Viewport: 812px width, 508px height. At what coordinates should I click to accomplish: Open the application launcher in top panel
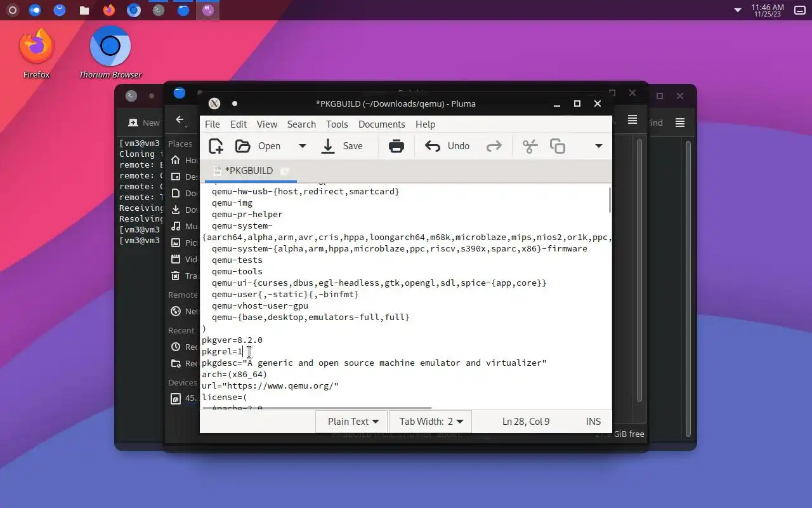click(x=12, y=10)
